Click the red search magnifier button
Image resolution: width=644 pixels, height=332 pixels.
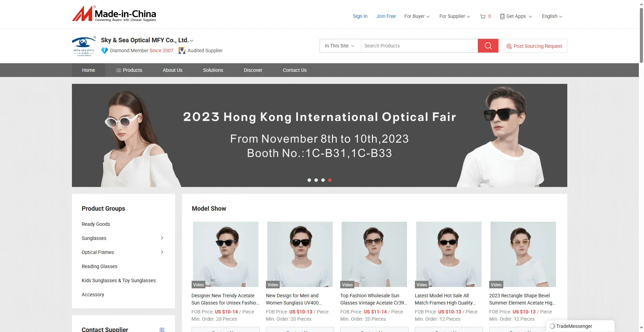coord(488,46)
